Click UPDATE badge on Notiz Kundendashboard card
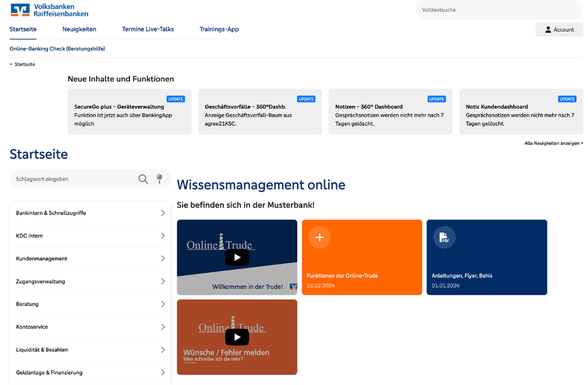This screenshot has height=385, width=588. pos(567,99)
